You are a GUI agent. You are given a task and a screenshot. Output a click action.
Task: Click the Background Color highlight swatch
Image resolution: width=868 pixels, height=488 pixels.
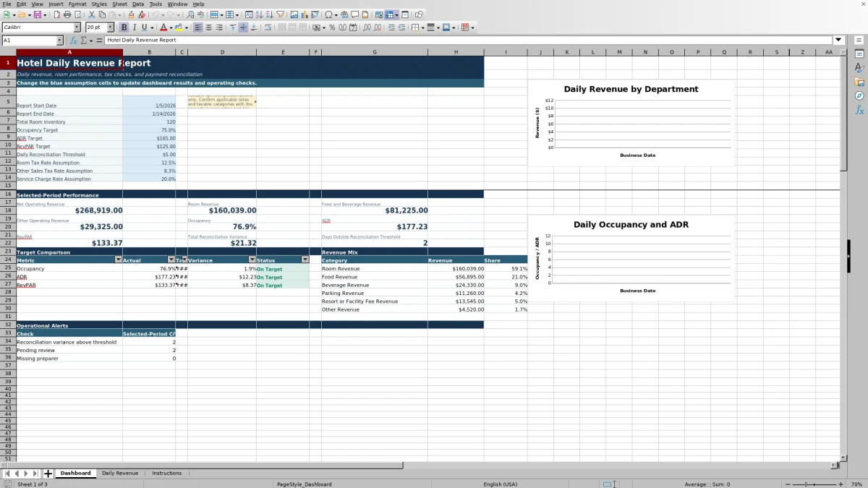coord(179,27)
